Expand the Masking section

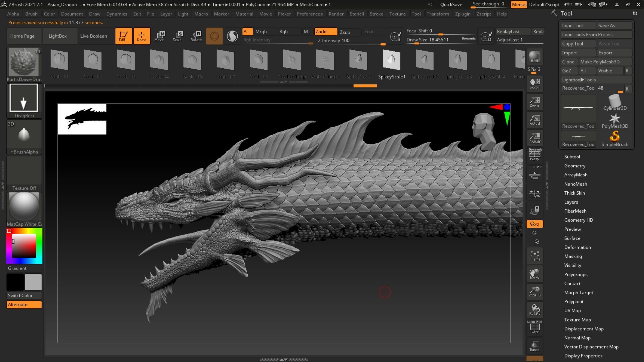[573, 256]
